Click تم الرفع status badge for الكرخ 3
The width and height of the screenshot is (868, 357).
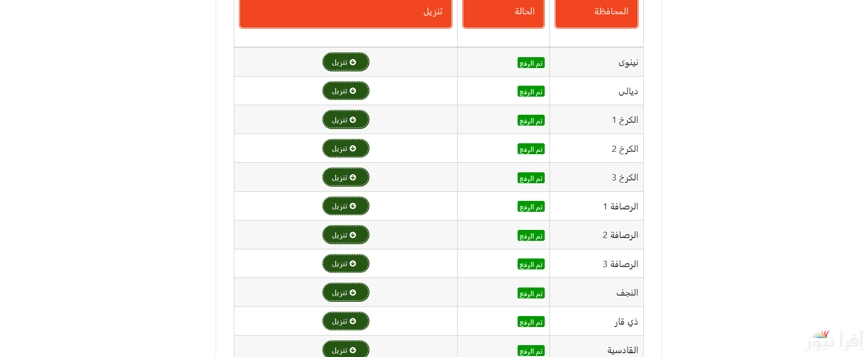point(531,178)
